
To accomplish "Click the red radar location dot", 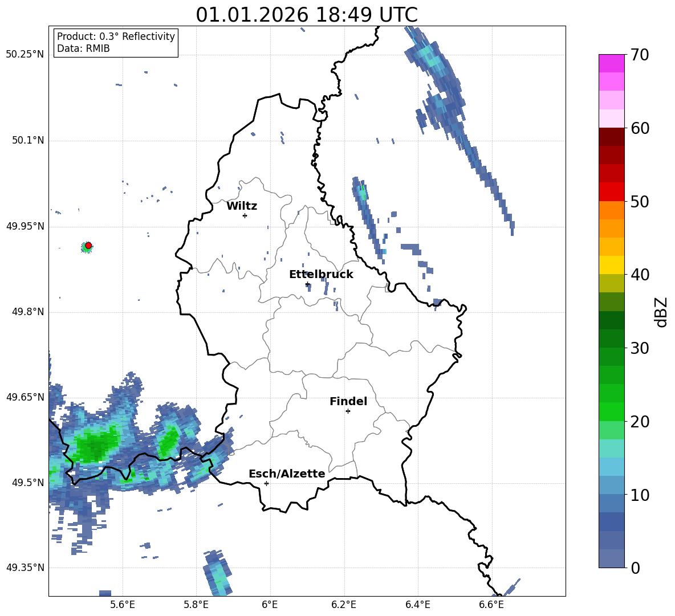I will (x=88, y=246).
